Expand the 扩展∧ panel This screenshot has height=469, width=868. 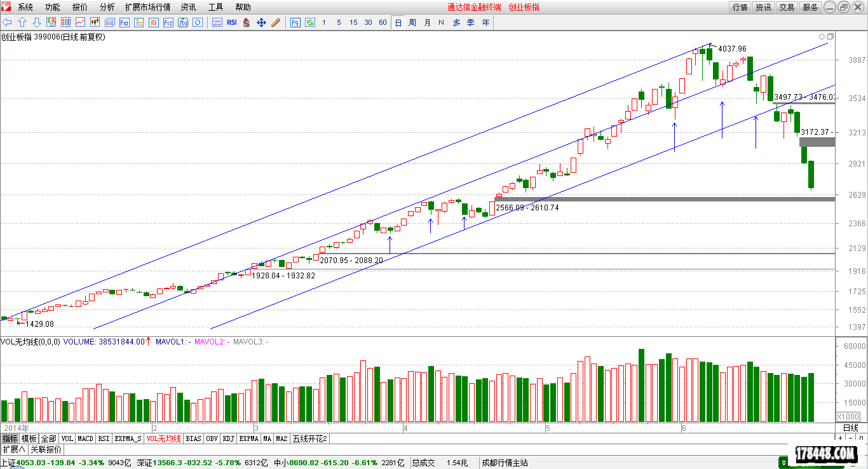click(x=13, y=450)
